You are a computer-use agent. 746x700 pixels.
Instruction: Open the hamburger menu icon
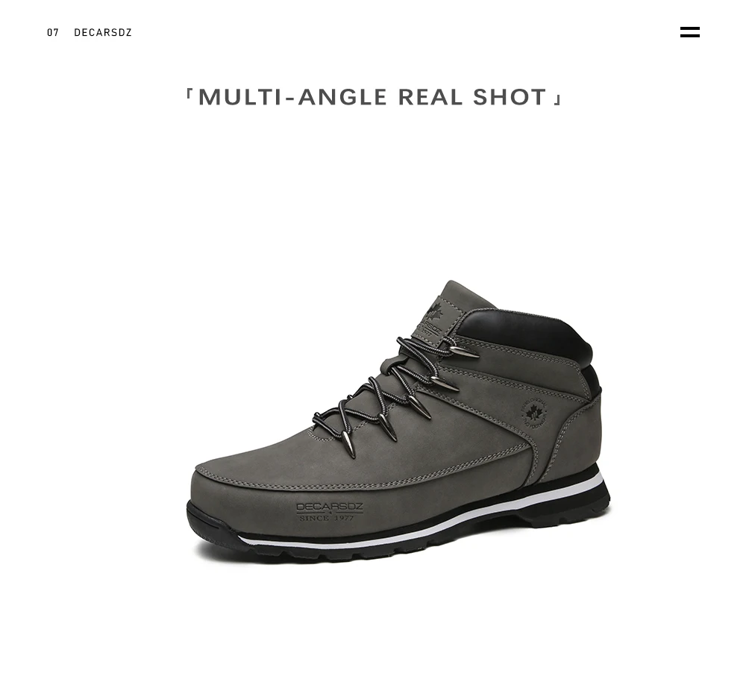pyautogui.click(x=689, y=32)
